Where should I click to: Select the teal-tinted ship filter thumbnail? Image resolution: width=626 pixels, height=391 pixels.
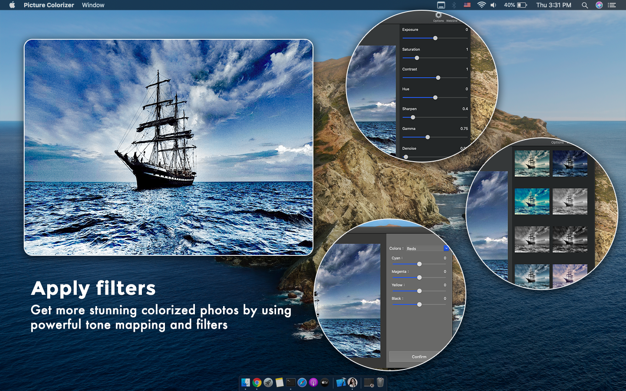tap(532, 202)
